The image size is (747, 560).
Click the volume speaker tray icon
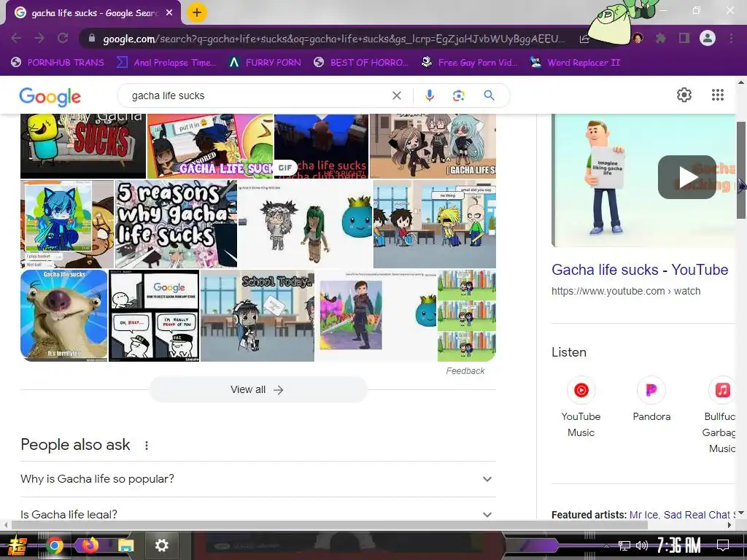point(641,545)
